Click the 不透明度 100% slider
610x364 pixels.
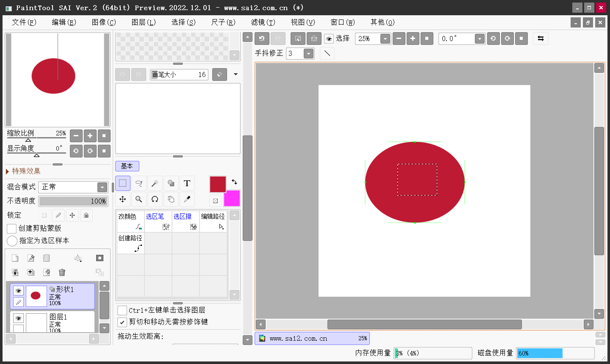click(x=73, y=201)
